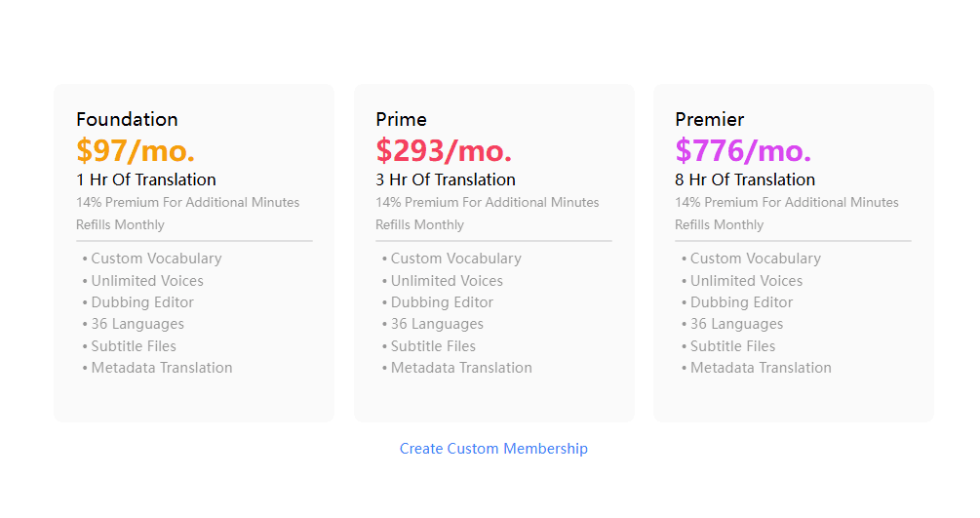Screen dimensions: 980x518
Task: Select the Prime plan title
Action: tap(401, 120)
